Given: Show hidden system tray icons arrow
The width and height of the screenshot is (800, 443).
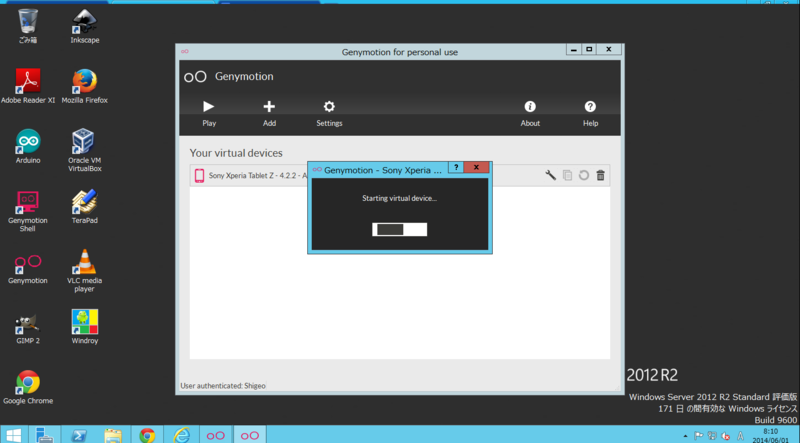Looking at the screenshot, I should pyautogui.click(x=685, y=436).
